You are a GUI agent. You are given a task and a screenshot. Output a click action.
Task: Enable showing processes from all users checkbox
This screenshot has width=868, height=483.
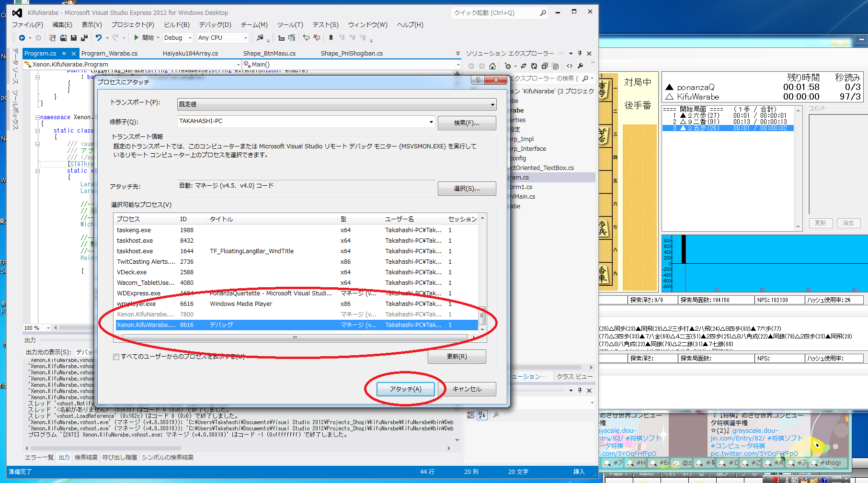(116, 357)
